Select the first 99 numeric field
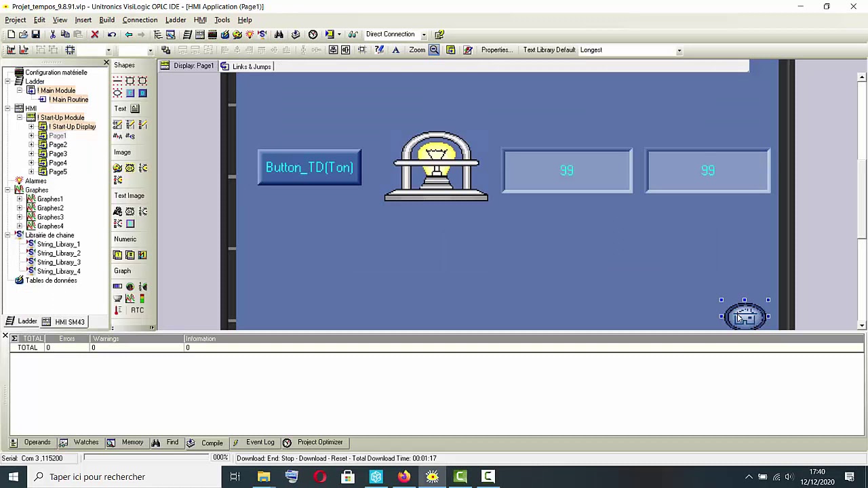The image size is (868, 488). click(x=567, y=171)
